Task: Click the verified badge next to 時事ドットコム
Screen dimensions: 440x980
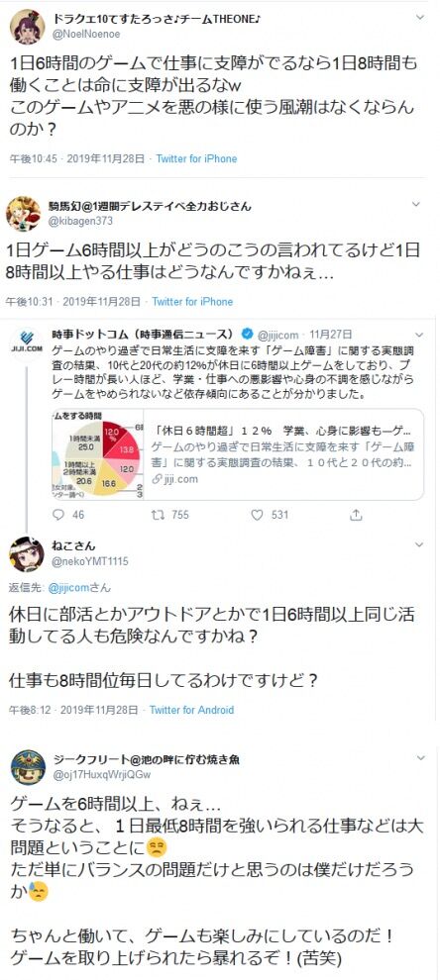Action: pyautogui.click(x=247, y=335)
